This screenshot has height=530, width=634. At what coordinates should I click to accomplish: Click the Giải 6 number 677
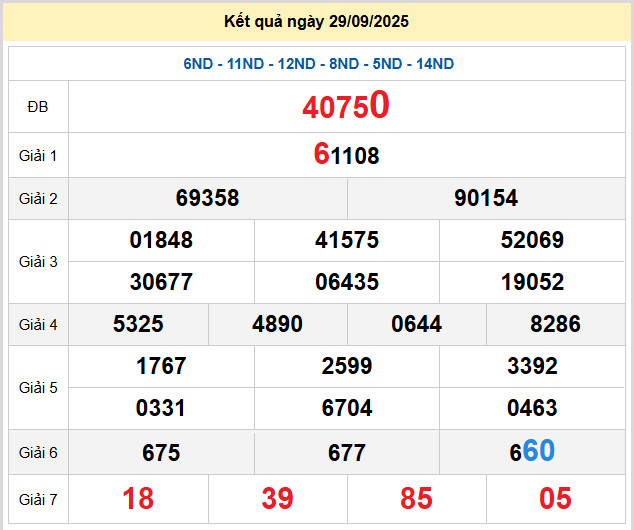346,453
